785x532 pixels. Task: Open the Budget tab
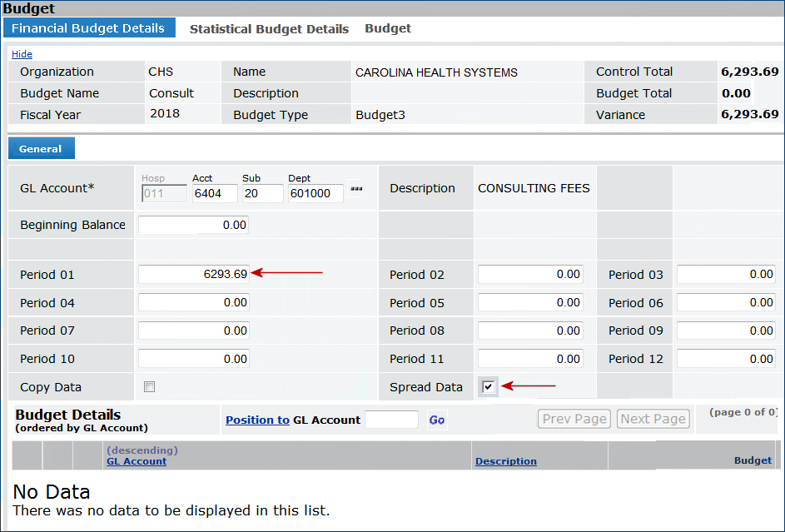(x=388, y=28)
